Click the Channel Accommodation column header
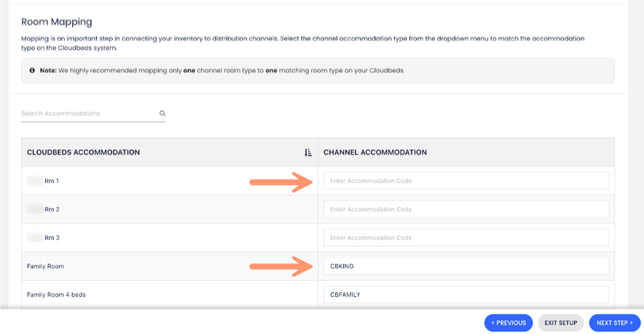 click(374, 152)
